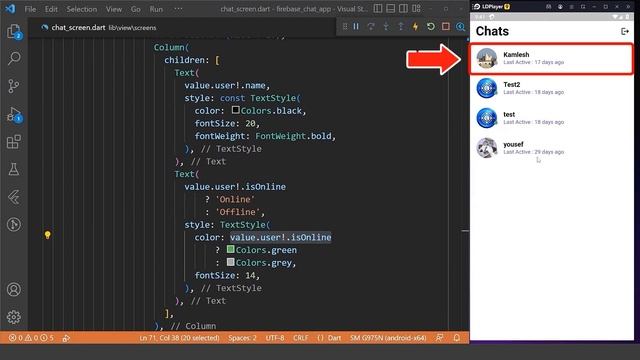Select device SM G975N (android-x64)
Screen dimensions: 640x360
coord(388,338)
